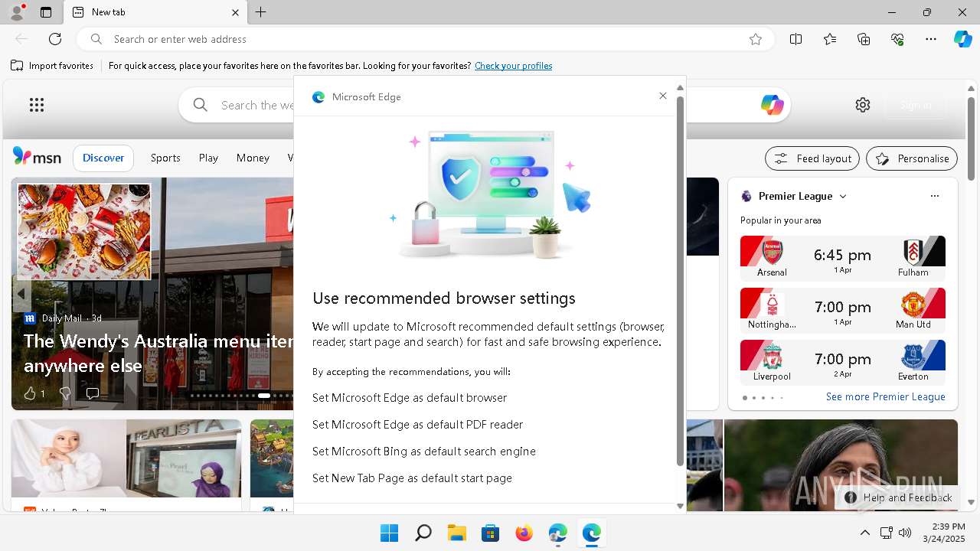Open split screen view icon
Viewport: 980px width, 551px height.
point(796,39)
